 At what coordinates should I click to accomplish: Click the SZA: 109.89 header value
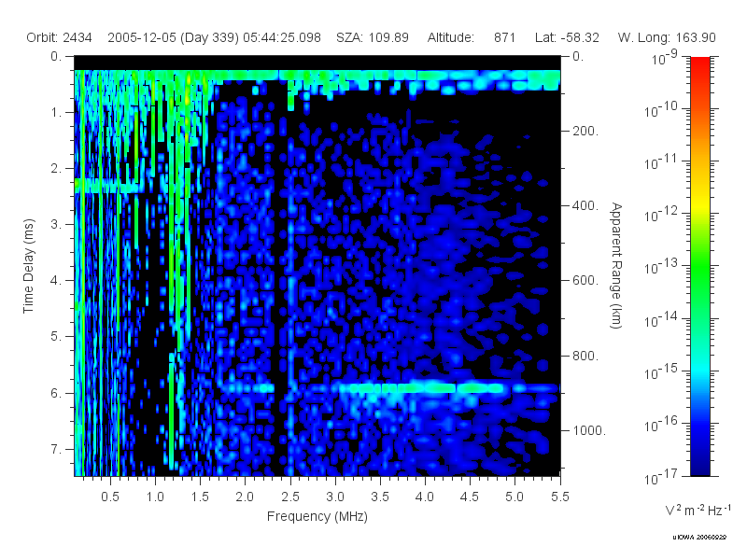coord(372,37)
